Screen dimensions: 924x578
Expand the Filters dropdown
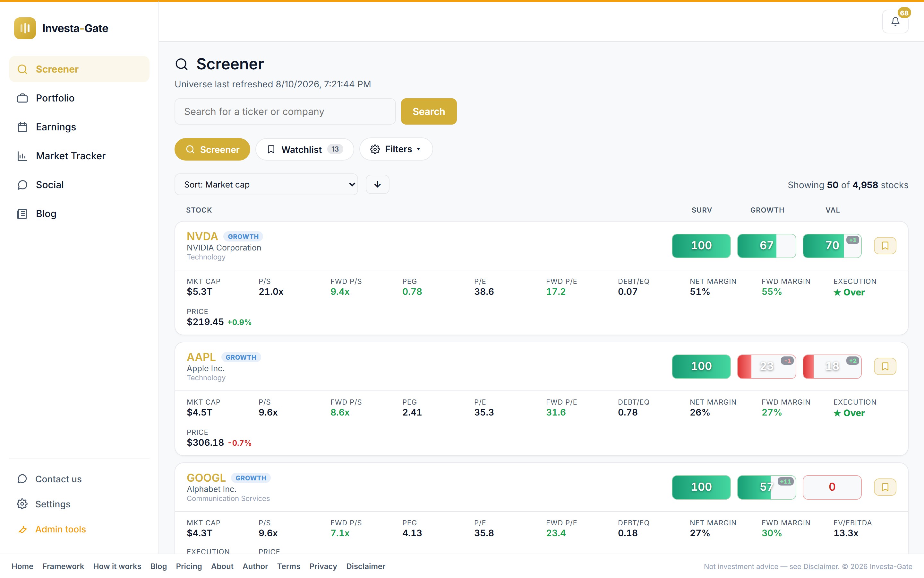pyautogui.click(x=396, y=149)
